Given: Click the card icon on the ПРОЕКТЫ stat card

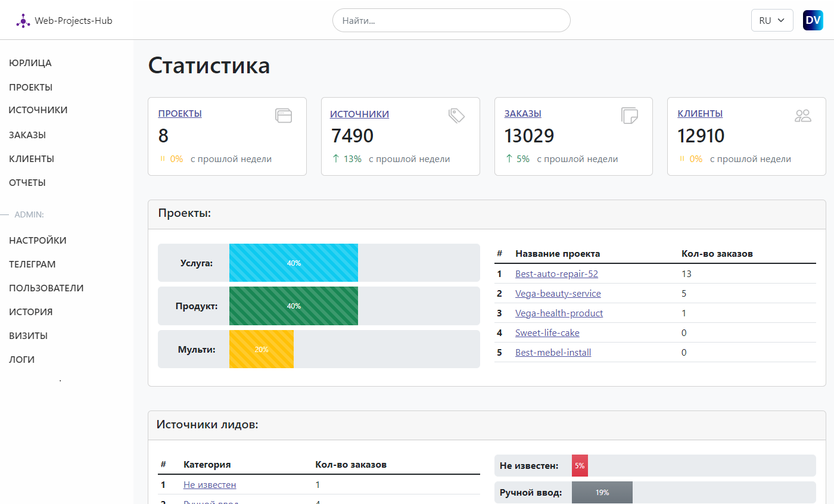Looking at the screenshot, I should [x=284, y=115].
